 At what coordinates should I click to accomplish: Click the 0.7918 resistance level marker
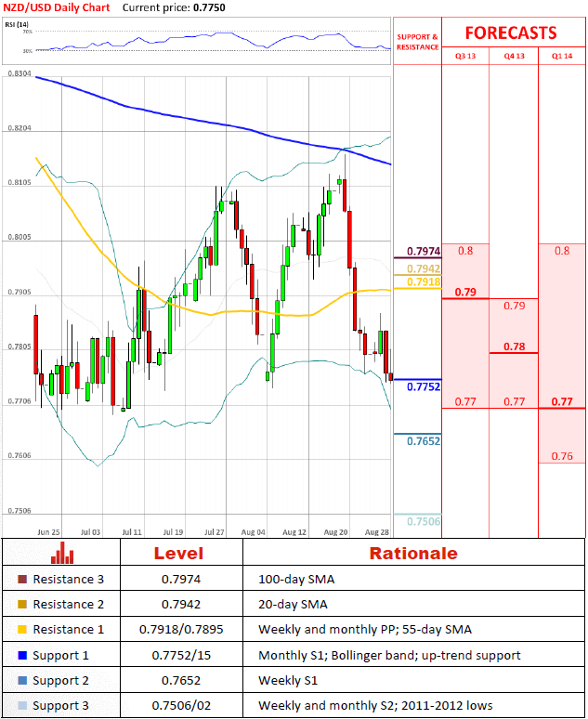(x=424, y=281)
